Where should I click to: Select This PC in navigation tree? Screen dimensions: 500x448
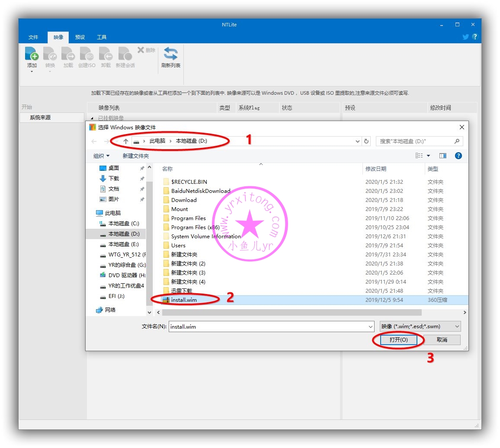[109, 213]
